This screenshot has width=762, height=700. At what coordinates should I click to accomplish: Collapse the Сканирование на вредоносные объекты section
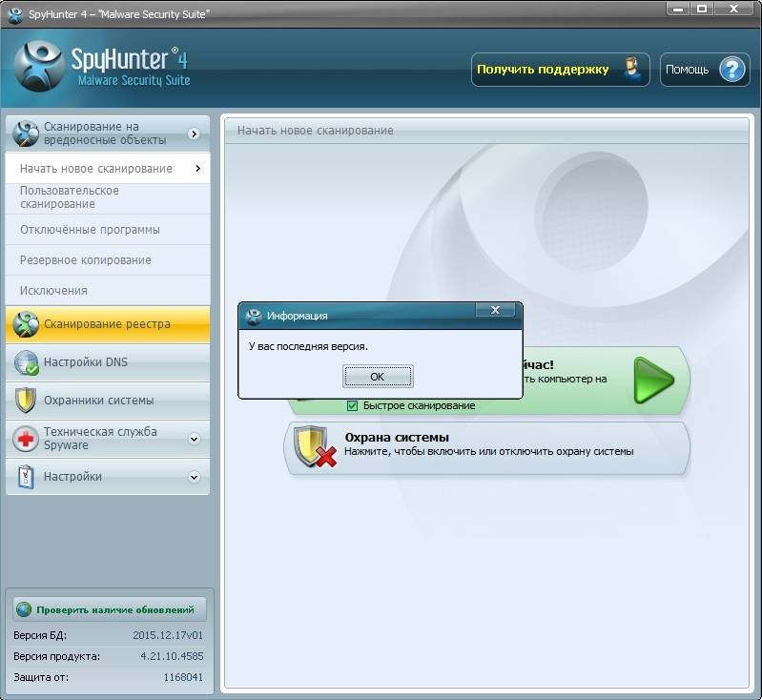(x=194, y=134)
